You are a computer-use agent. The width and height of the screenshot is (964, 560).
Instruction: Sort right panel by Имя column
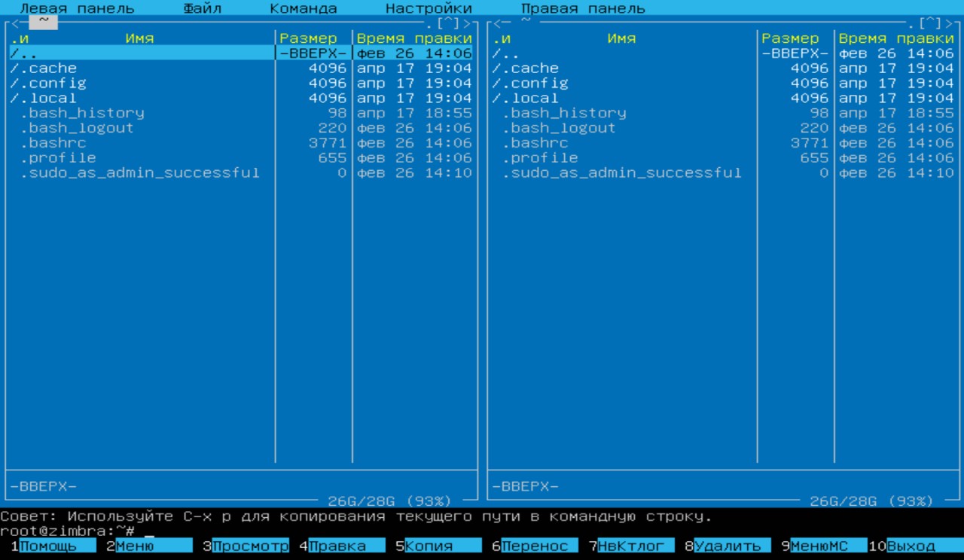tap(621, 38)
